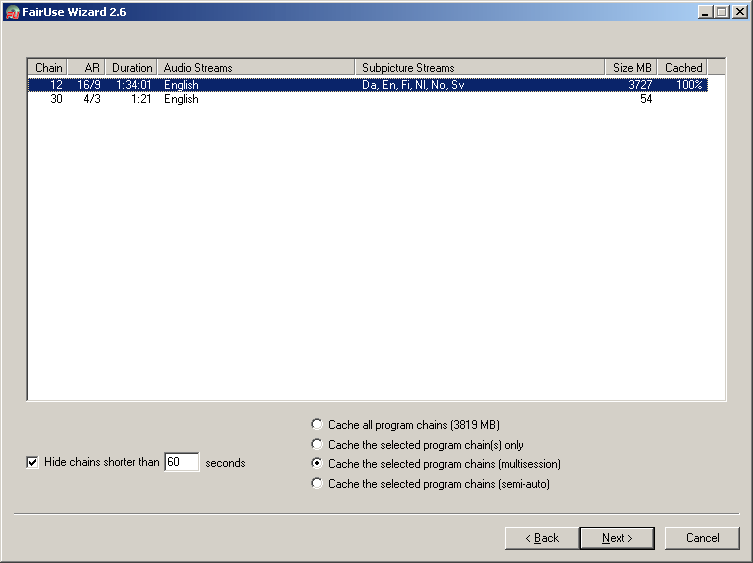Click the Back button
This screenshot has width=753, height=563.
tap(542, 538)
